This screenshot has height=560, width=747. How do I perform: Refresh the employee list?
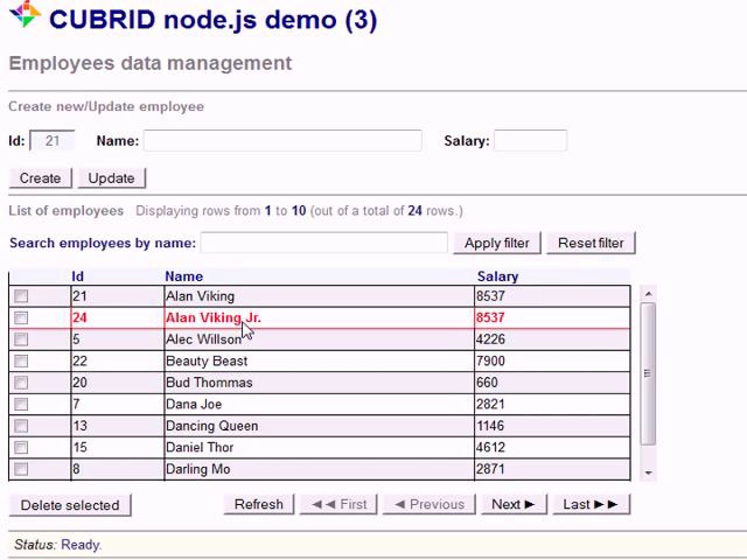tap(259, 504)
